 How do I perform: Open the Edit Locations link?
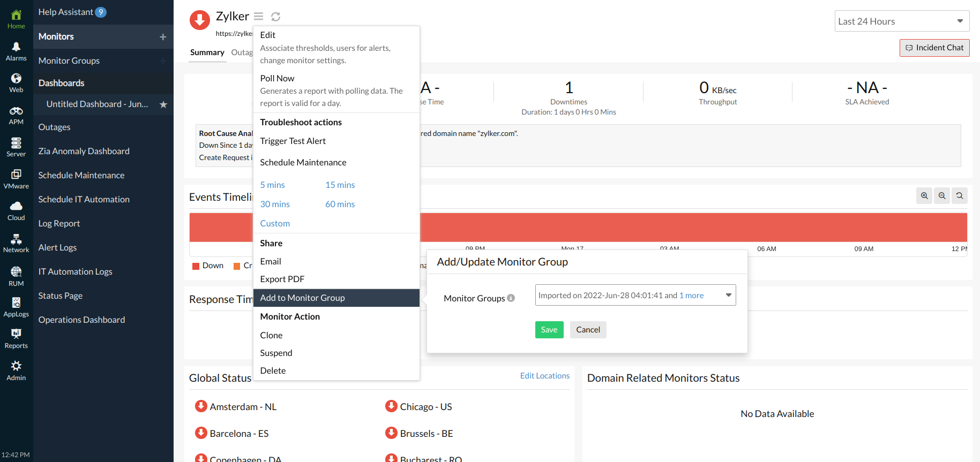[x=544, y=376]
